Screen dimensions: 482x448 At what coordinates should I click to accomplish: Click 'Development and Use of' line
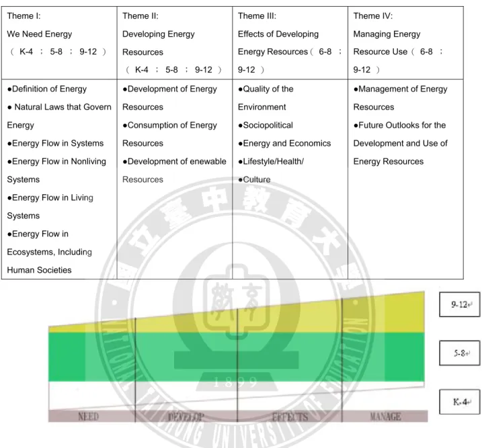click(400, 143)
